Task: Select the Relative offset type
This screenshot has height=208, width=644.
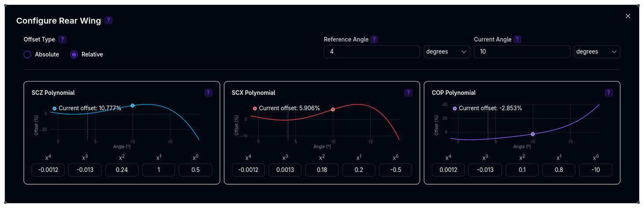Action: pyautogui.click(x=74, y=55)
